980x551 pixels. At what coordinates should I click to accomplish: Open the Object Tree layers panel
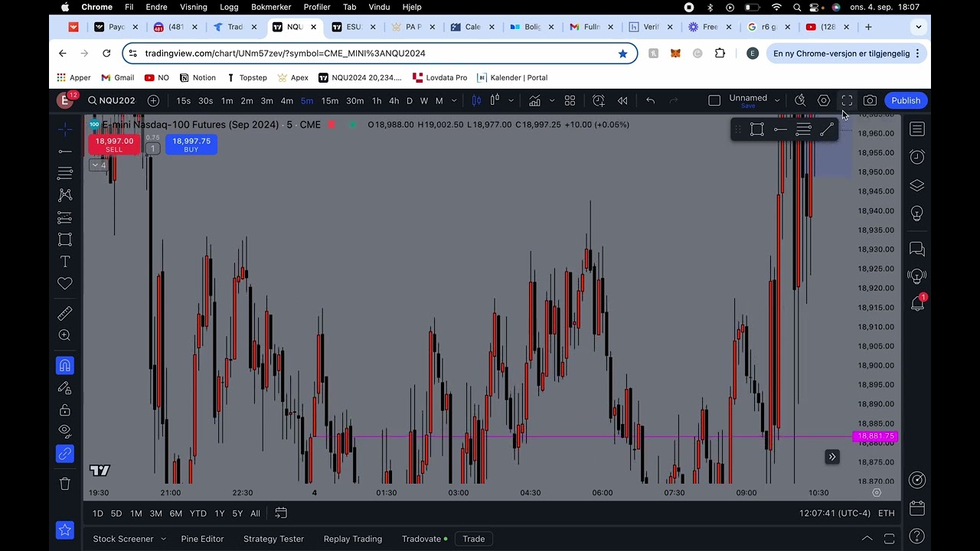point(917,185)
